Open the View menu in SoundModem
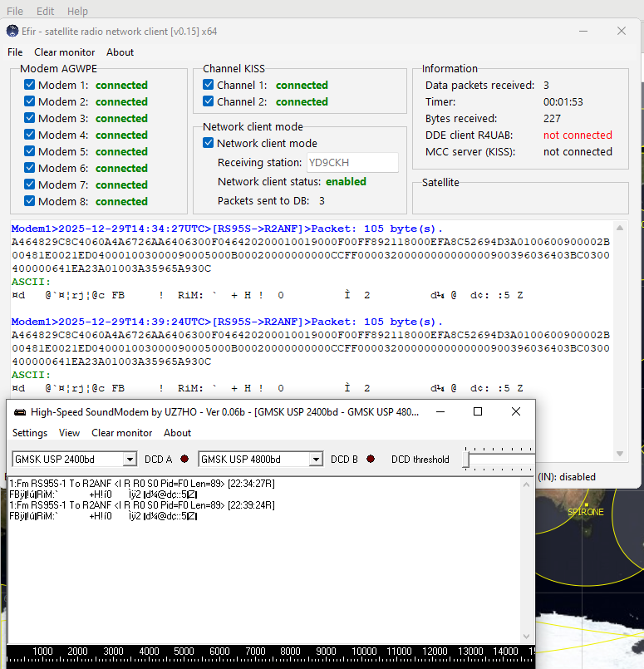 pos(70,433)
